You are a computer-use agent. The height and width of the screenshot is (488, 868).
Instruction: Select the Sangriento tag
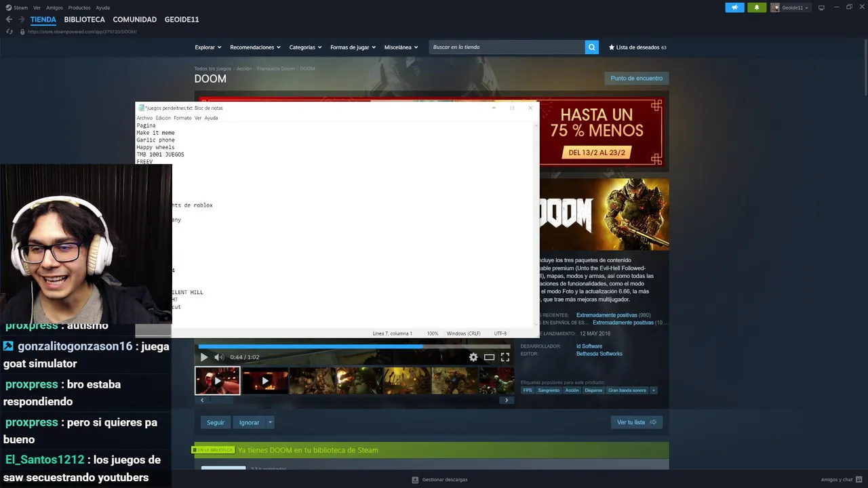tap(549, 390)
